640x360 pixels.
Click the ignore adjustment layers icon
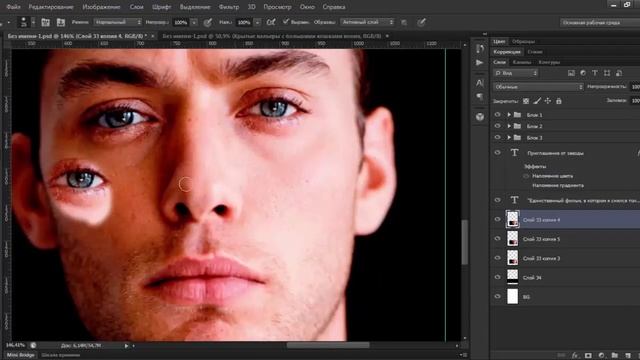(404, 22)
